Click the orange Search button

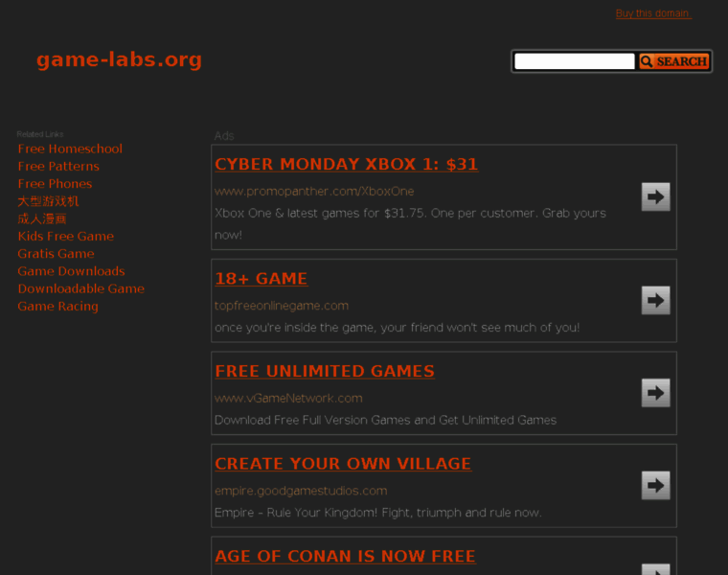[x=674, y=61]
